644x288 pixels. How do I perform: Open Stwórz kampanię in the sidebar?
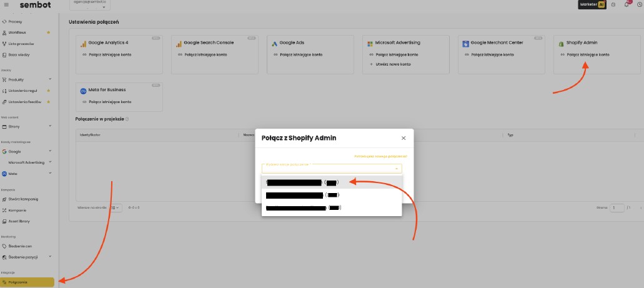click(23, 199)
